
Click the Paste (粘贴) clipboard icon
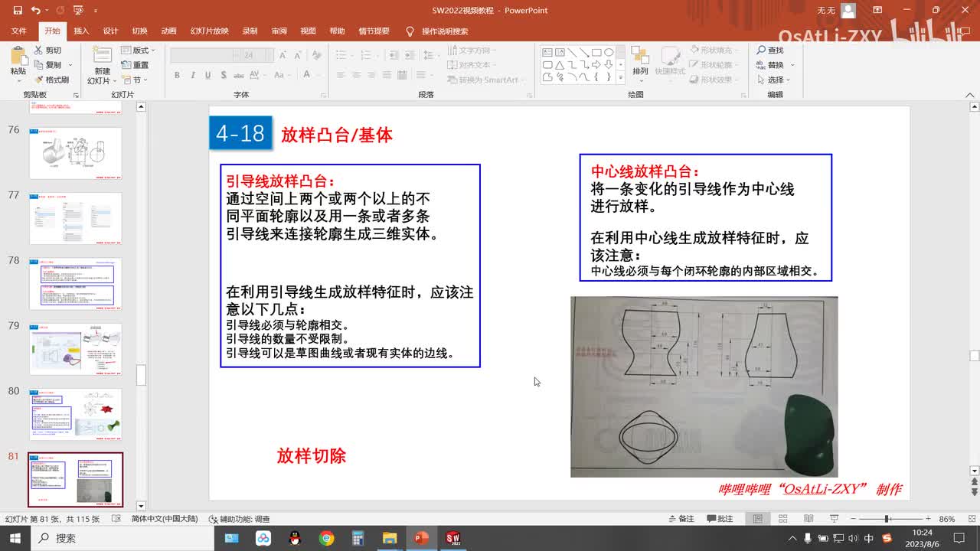click(18, 57)
